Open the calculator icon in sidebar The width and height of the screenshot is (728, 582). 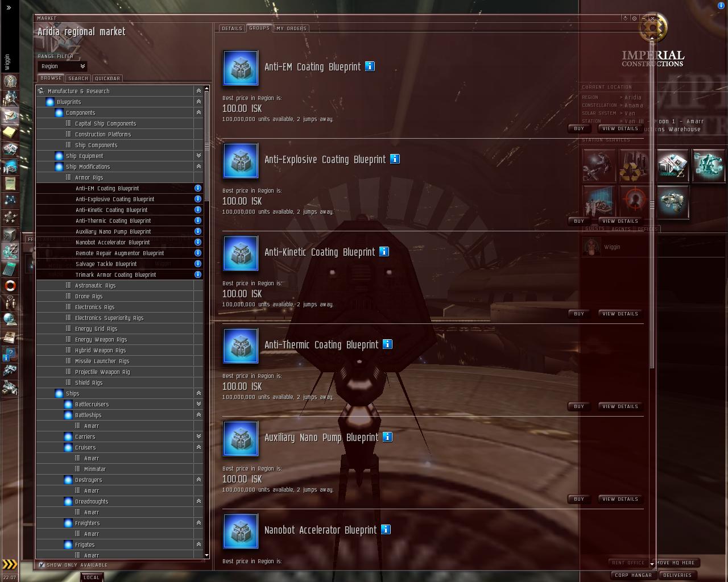pyautogui.click(x=10, y=268)
